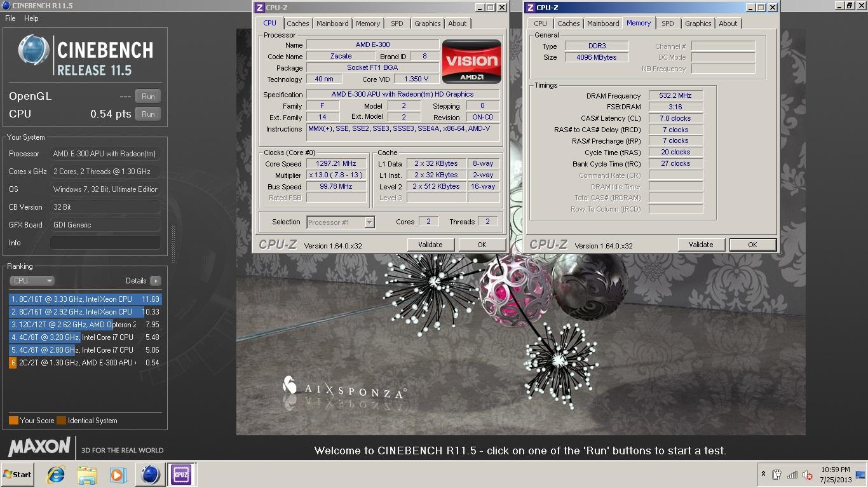
Task: Open Mainboard tab in Memory CPU-Z window
Action: click(603, 24)
